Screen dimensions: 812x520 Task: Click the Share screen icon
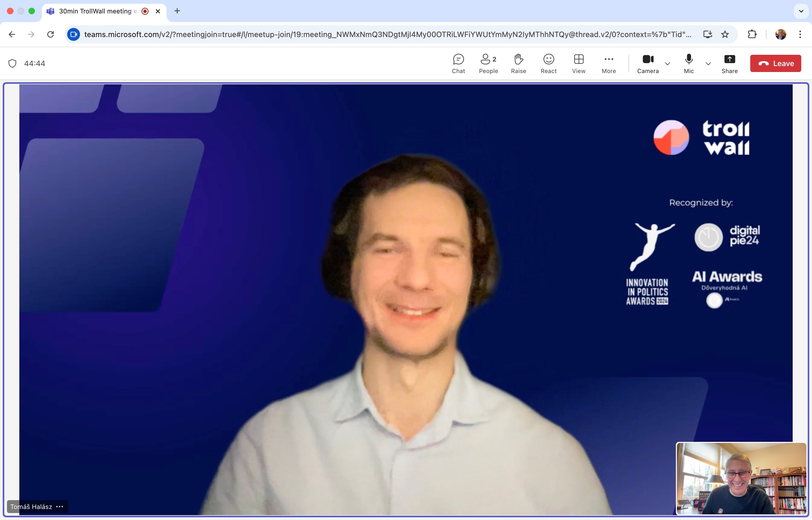pyautogui.click(x=729, y=63)
